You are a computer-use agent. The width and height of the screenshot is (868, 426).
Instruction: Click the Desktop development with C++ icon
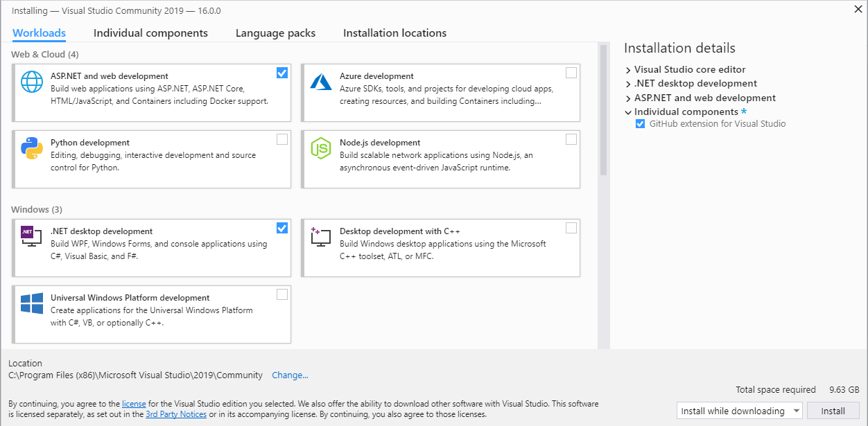coord(320,236)
